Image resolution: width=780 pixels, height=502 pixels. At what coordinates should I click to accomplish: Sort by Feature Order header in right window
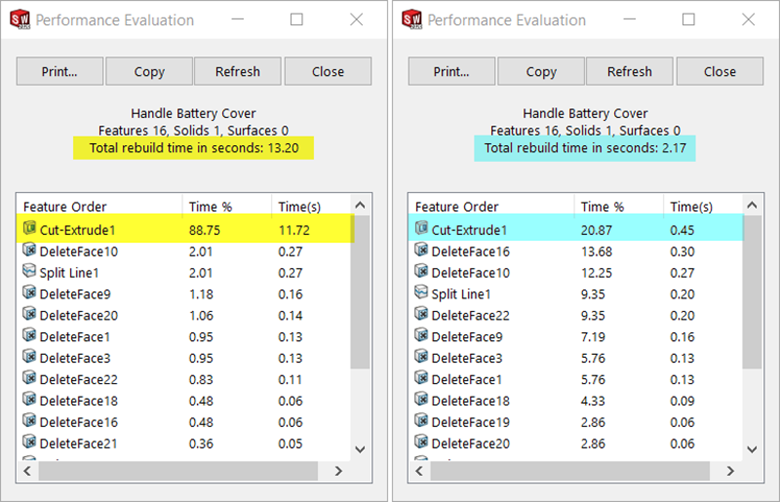click(491, 206)
